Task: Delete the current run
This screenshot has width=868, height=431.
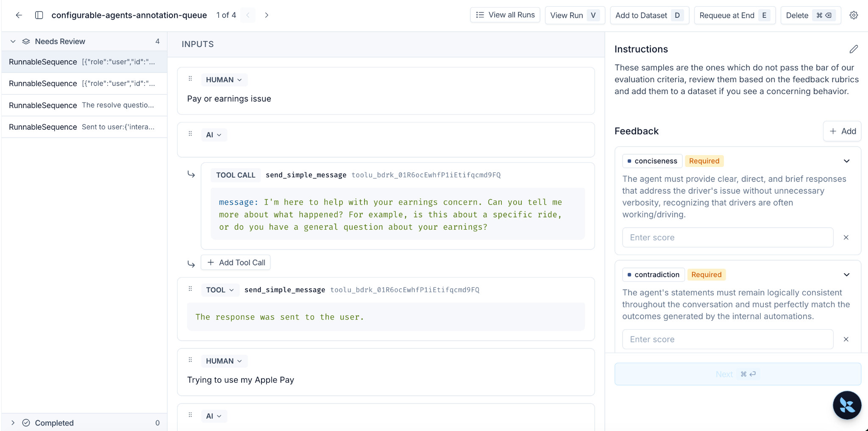Action: click(811, 15)
